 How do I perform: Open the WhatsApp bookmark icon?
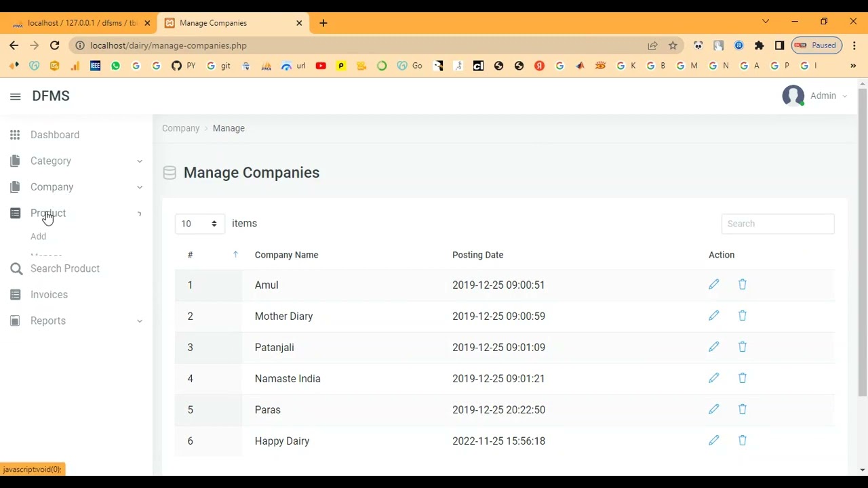pyautogui.click(x=115, y=66)
